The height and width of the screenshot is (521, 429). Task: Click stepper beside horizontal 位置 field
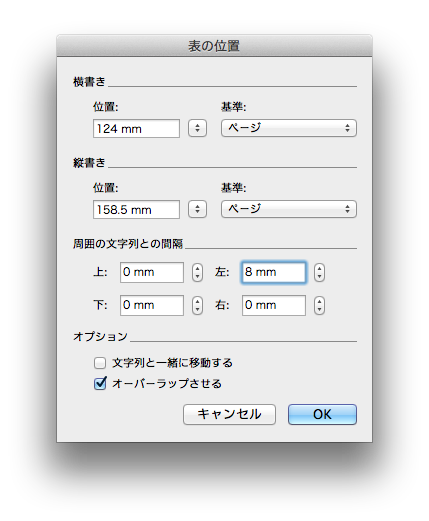pyautogui.click(x=197, y=128)
